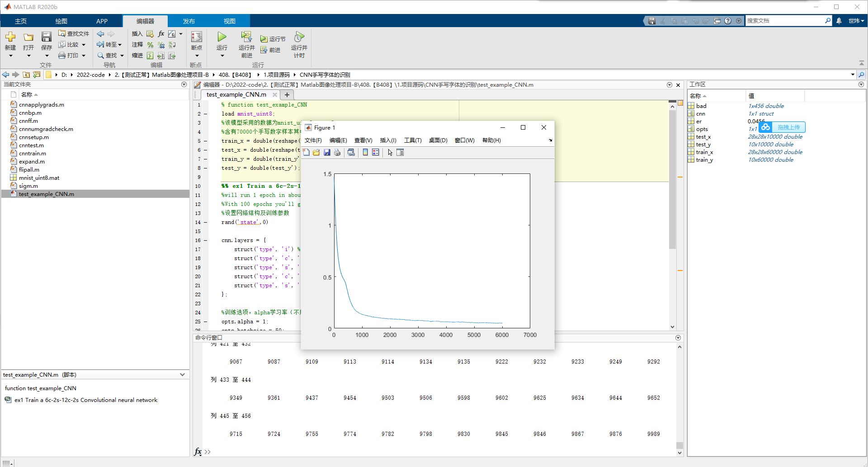Toggle breakpoint dash on line 5
The height and width of the screenshot is (467, 868).
[x=205, y=141]
